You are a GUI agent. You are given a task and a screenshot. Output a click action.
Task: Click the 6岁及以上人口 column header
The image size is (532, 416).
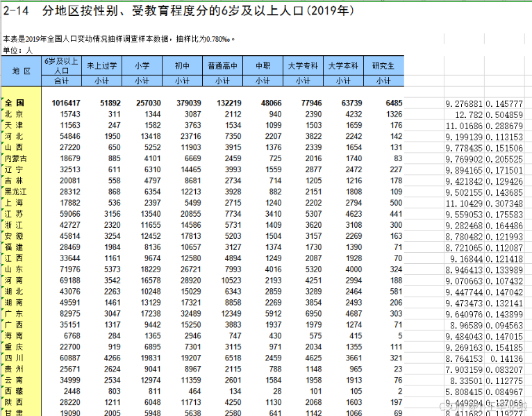[x=61, y=66]
